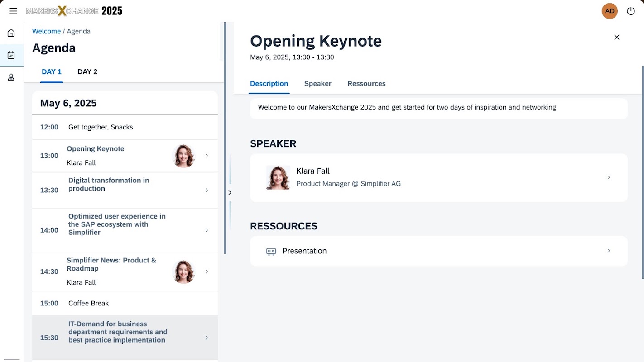Click the Presentation resource icon
Image resolution: width=644 pixels, height=362 pixels.
coord(271,251)
